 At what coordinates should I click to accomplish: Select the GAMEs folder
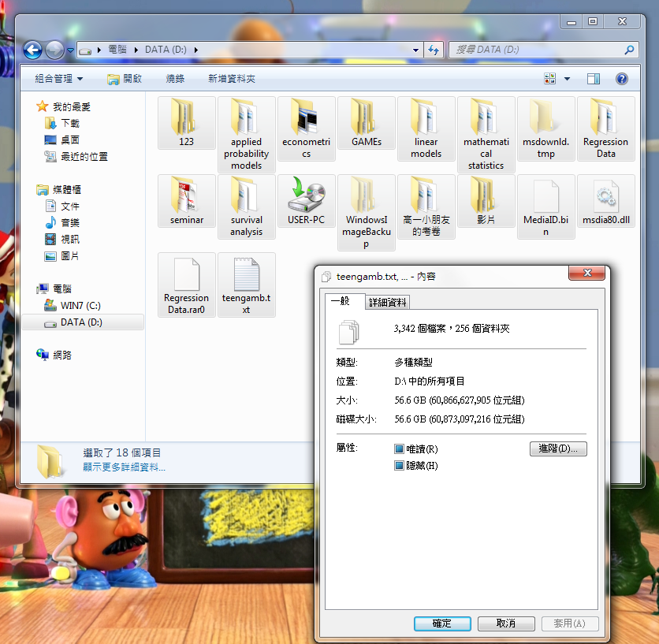click(367, 123)
